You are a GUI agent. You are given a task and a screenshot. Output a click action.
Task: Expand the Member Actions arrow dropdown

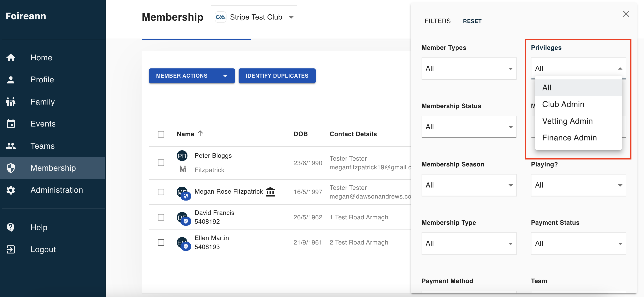(225, 76)
